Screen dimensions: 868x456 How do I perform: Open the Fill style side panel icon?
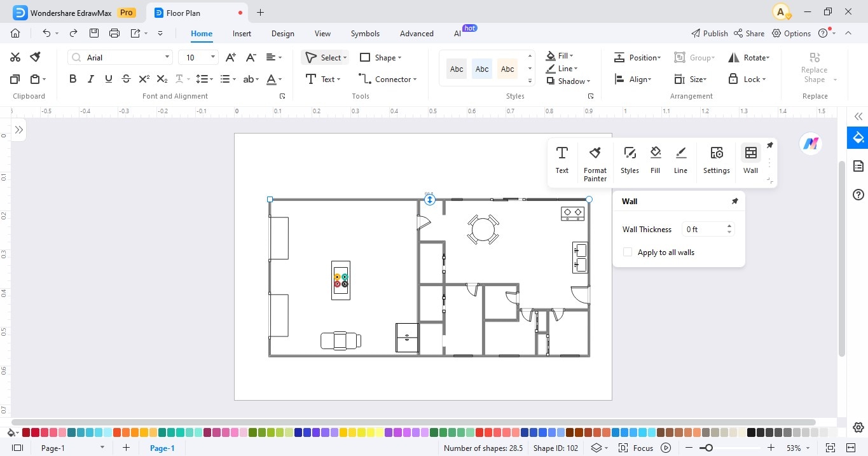point(858,137)
